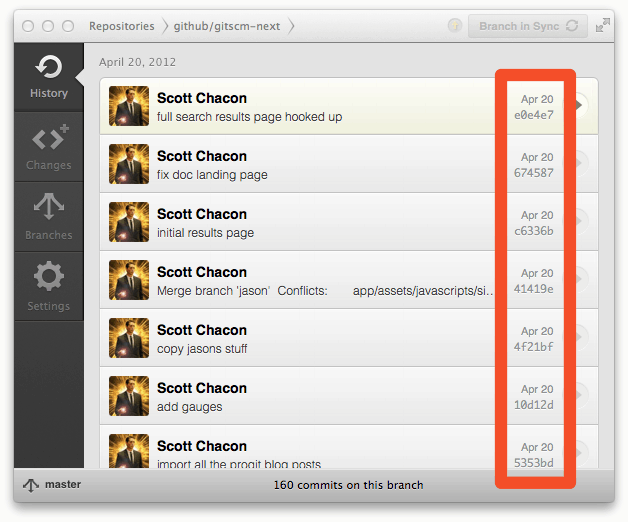Open the Merge branch 'jason' commit
Image resolution: width=628 pixels, height=522 pixels.
(x=349, y=280)
